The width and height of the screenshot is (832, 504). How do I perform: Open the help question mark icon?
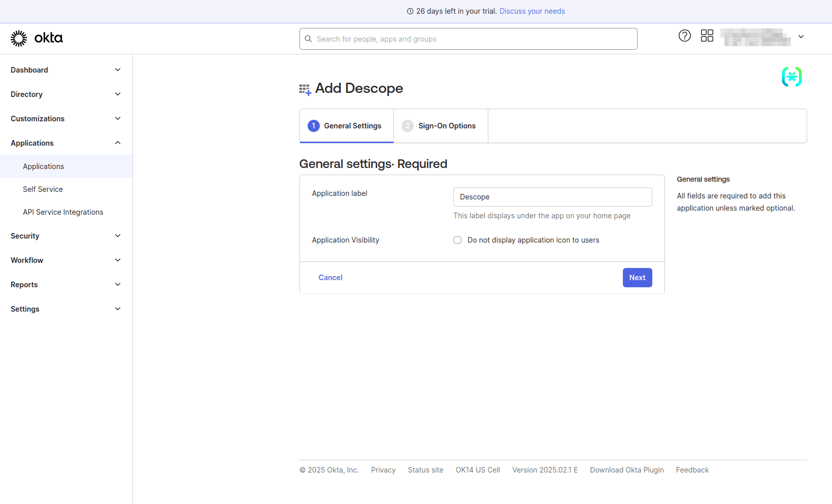684,36
